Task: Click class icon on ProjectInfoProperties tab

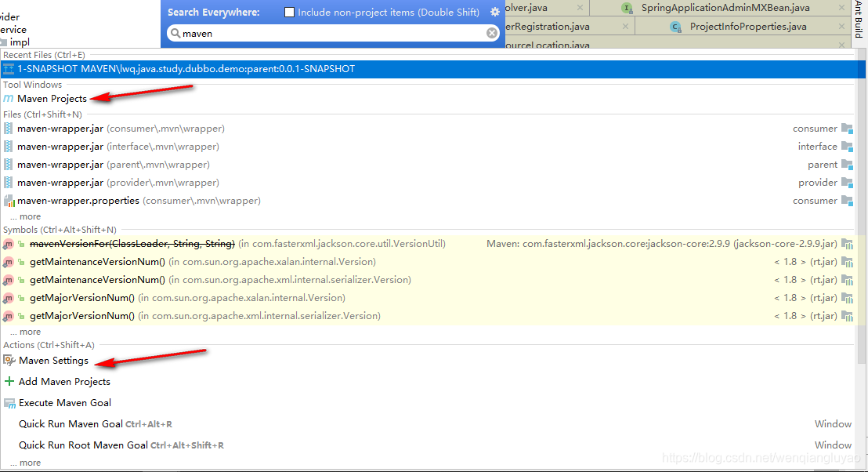Action: click(x=675, y=27)
